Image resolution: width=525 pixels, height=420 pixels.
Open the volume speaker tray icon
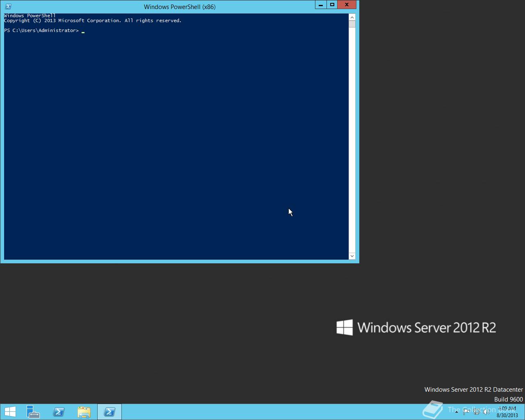[486, 412]
